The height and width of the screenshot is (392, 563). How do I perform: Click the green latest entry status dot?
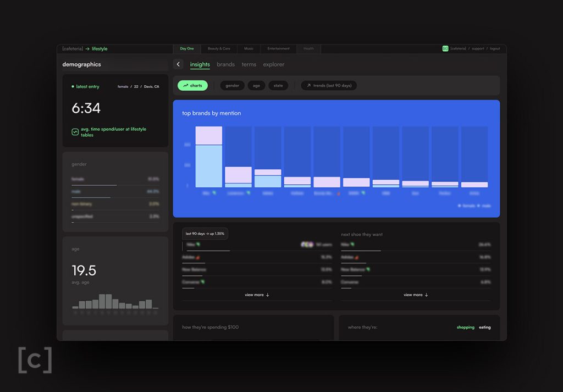click(x=73, y=86)
